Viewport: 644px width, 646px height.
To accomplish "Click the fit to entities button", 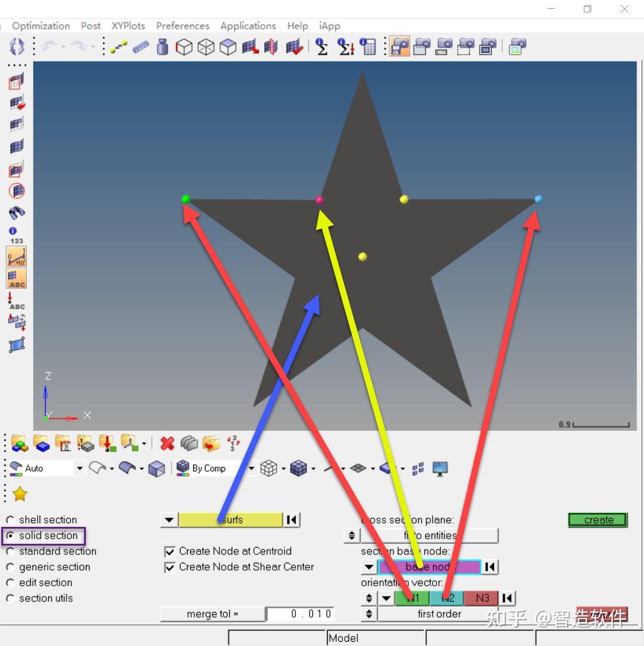I will tap(430, 536).
